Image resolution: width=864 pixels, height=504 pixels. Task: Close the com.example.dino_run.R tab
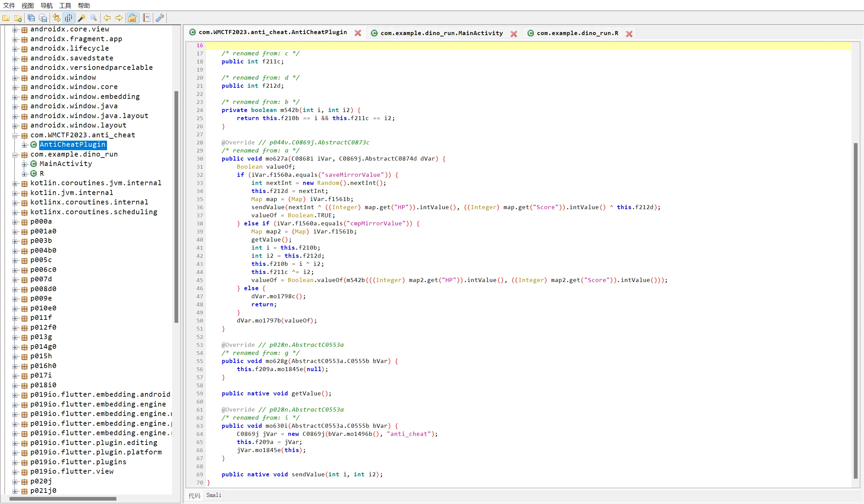tap(629, 34)
